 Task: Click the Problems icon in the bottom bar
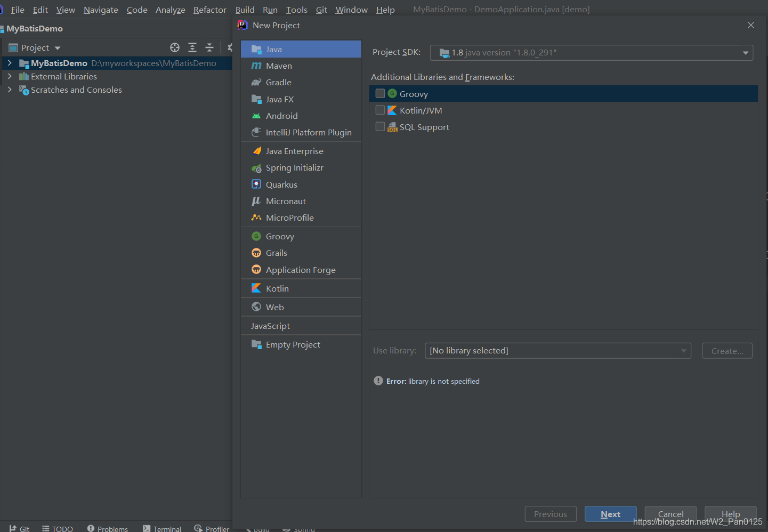coord(91,528)
